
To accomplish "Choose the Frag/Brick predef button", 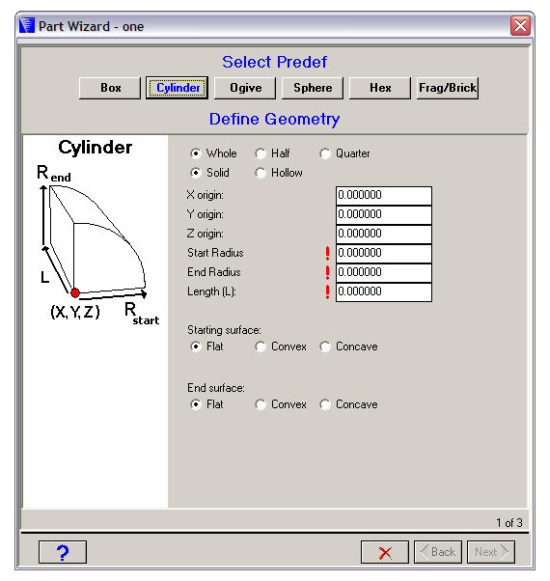I will (x=447, y=88).
